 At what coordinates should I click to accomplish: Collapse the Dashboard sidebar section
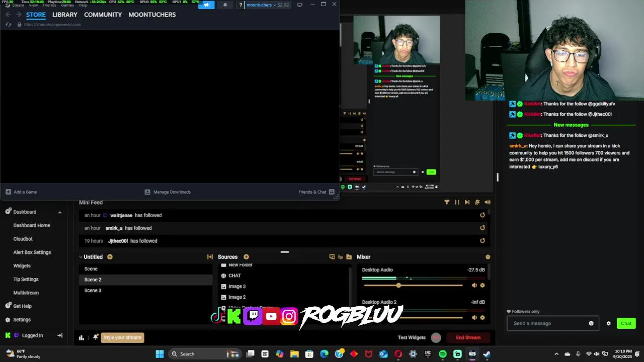tap(60, 212)
